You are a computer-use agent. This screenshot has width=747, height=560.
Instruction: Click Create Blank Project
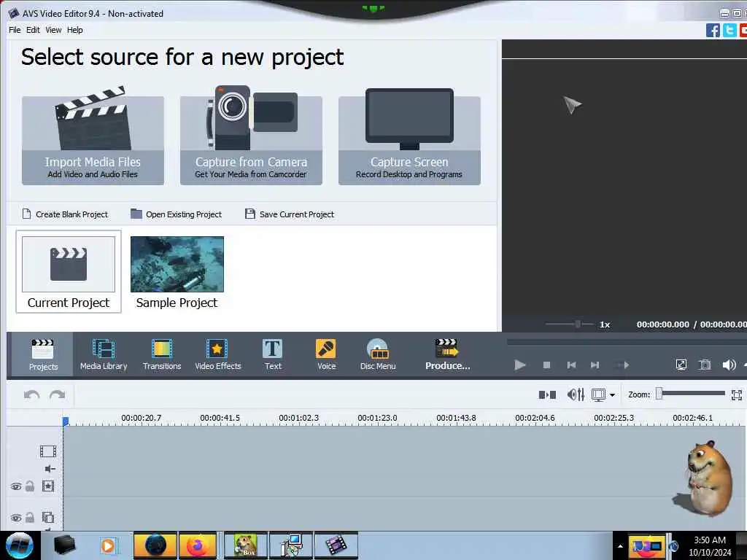pyautogui.click(x=65, y=214)
